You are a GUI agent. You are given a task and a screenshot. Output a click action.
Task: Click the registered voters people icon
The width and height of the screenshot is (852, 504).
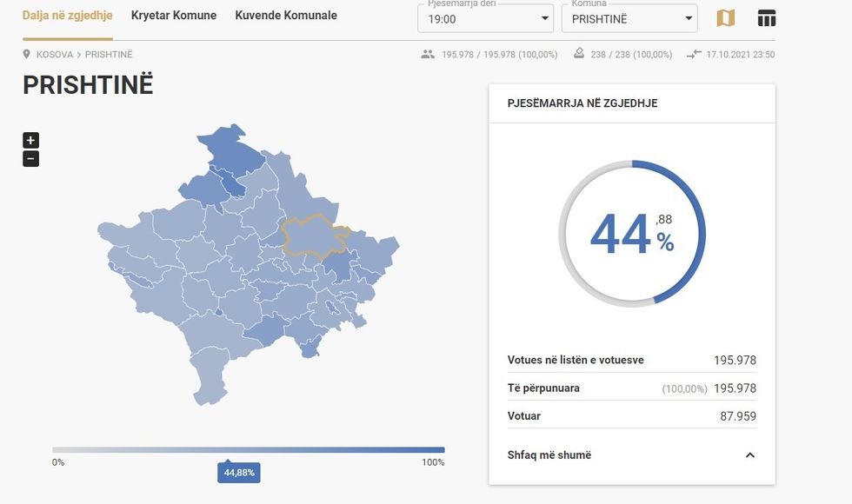point(427,55)
